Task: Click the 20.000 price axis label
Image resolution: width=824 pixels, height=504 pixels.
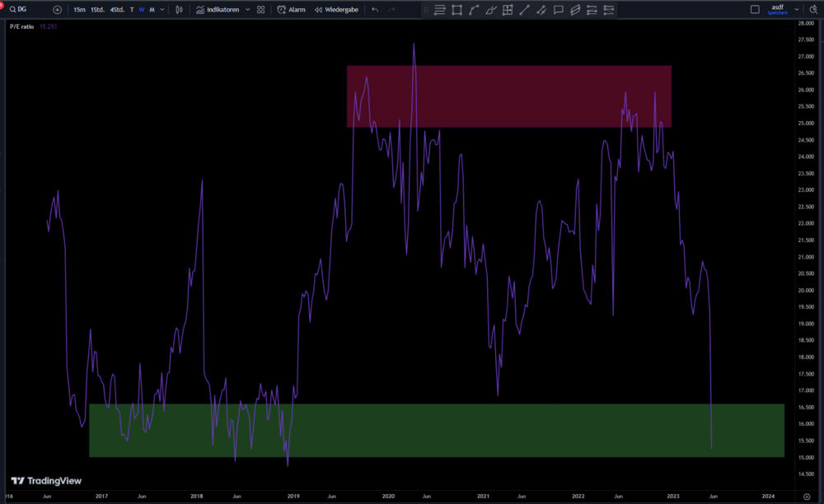Action: pos(806,290)
